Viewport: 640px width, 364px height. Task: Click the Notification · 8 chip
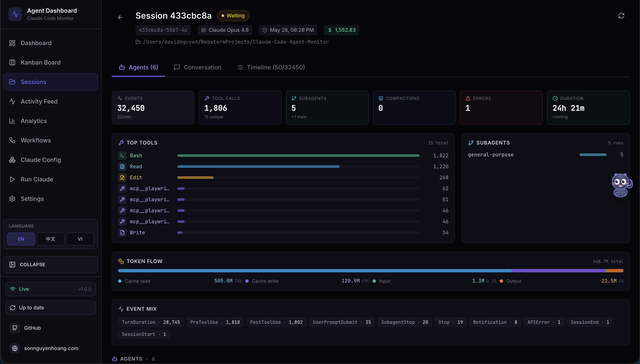495,322
